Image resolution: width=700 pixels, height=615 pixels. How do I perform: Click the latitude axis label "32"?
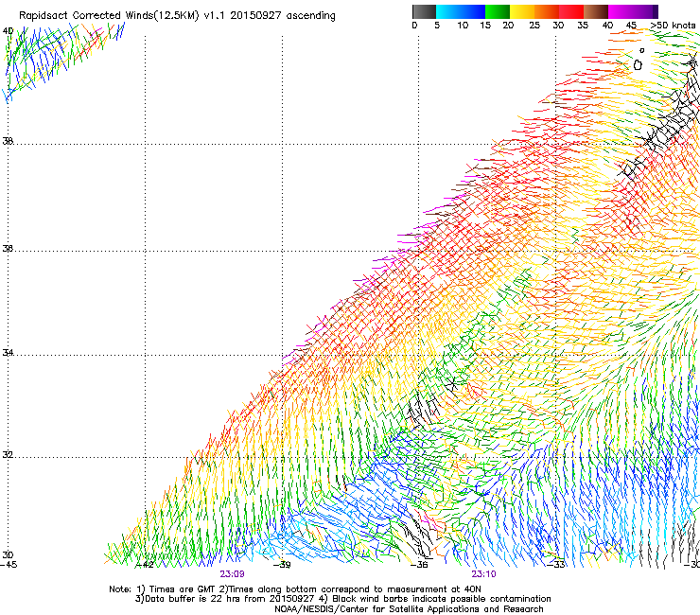tap(8, 455)
